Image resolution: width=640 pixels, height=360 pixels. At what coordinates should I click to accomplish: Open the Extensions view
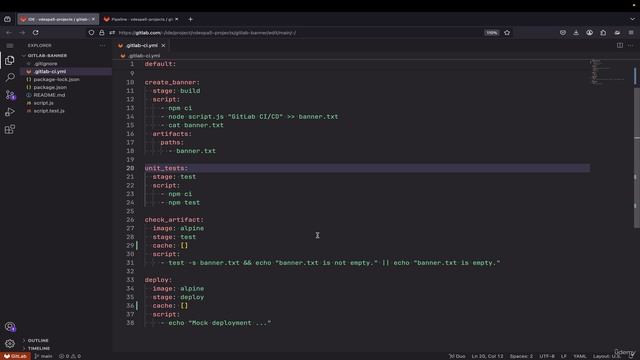point(10,129)
